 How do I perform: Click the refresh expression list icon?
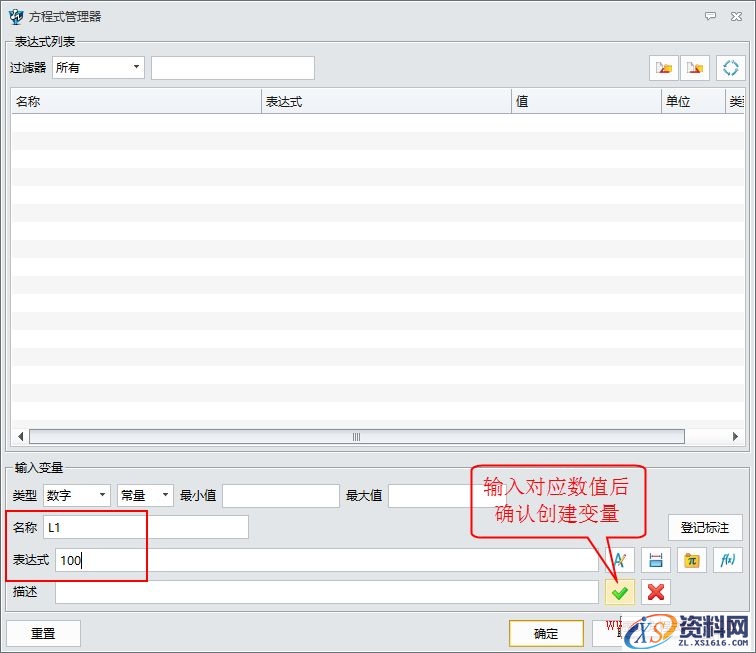[x=730, y=68]
